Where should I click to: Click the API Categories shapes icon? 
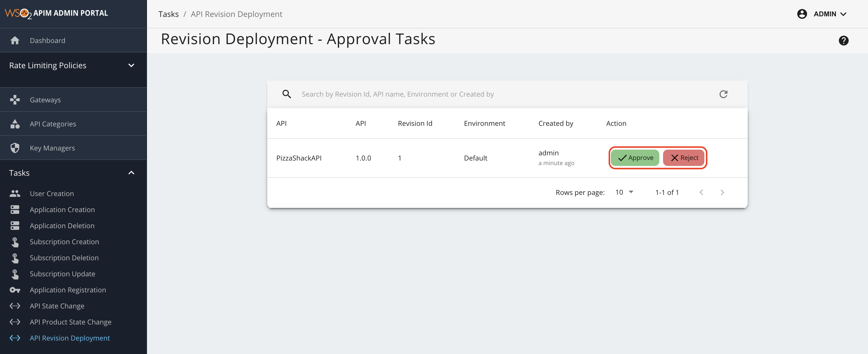pos(15,124)
